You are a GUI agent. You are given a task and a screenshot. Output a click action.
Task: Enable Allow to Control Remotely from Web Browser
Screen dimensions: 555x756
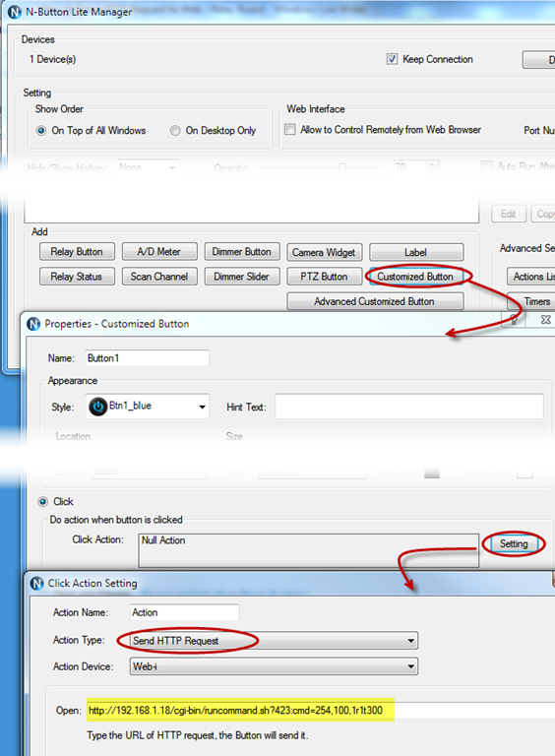[x=289, y=129]
